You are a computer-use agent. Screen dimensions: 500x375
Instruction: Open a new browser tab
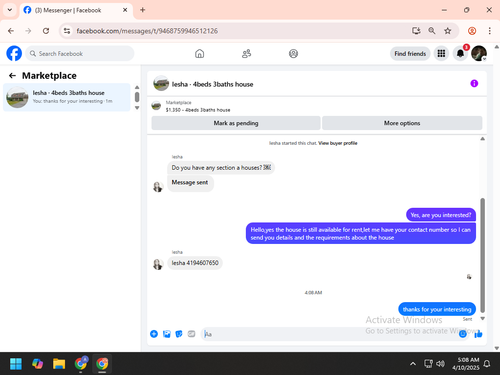143,10
